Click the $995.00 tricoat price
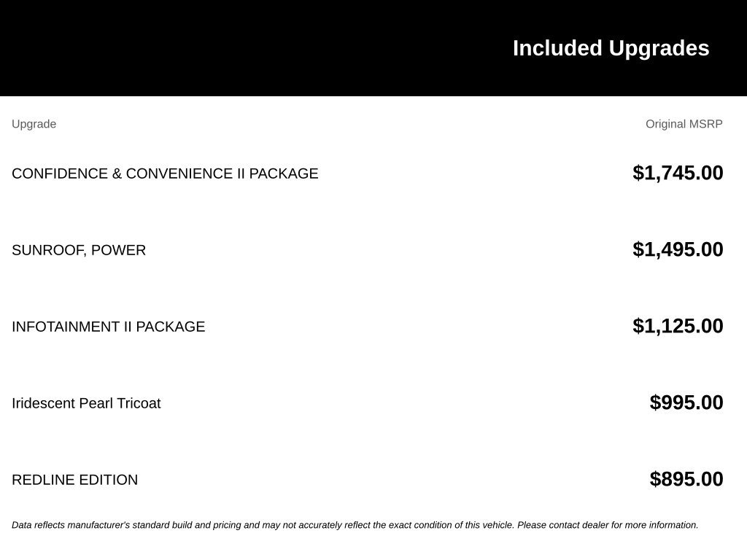Viewport: 747px width, 560px height. pyautogui.click(x=686, y=402)
